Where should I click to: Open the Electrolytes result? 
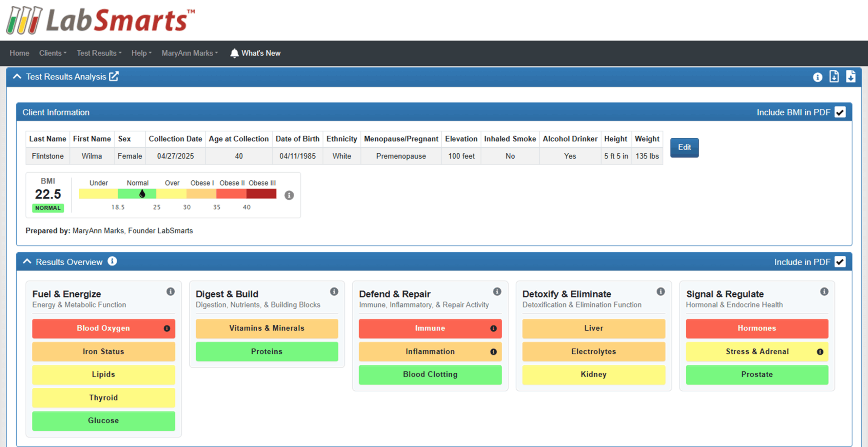594,352
